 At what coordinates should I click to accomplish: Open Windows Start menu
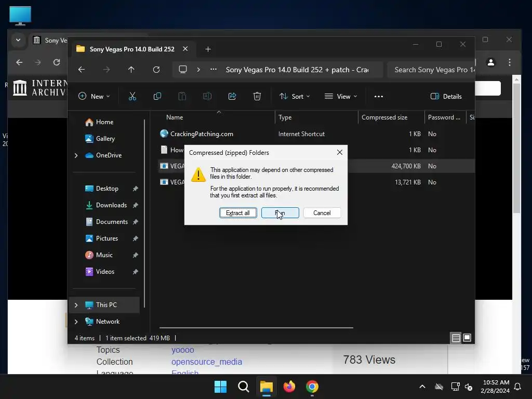(220, 387)
